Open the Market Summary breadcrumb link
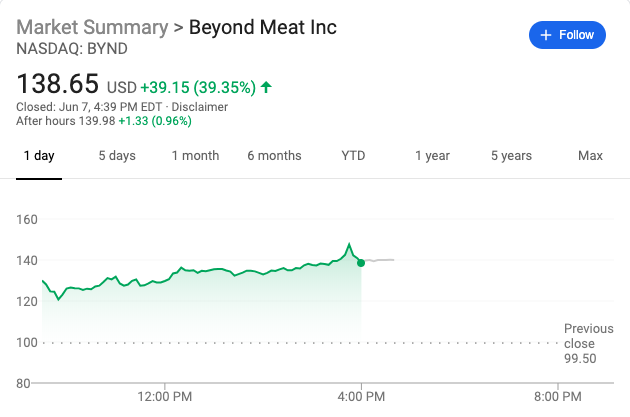630x417 pixels. pos(92,27)
